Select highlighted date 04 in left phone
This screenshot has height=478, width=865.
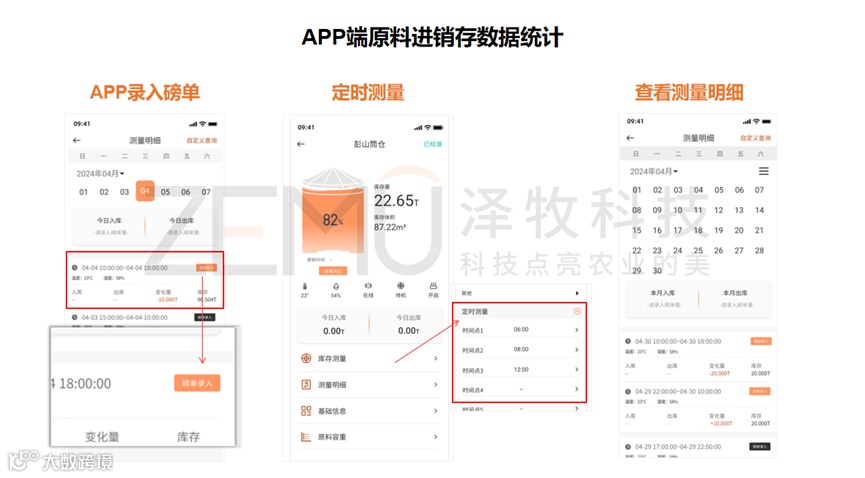[x=145, y=191]
